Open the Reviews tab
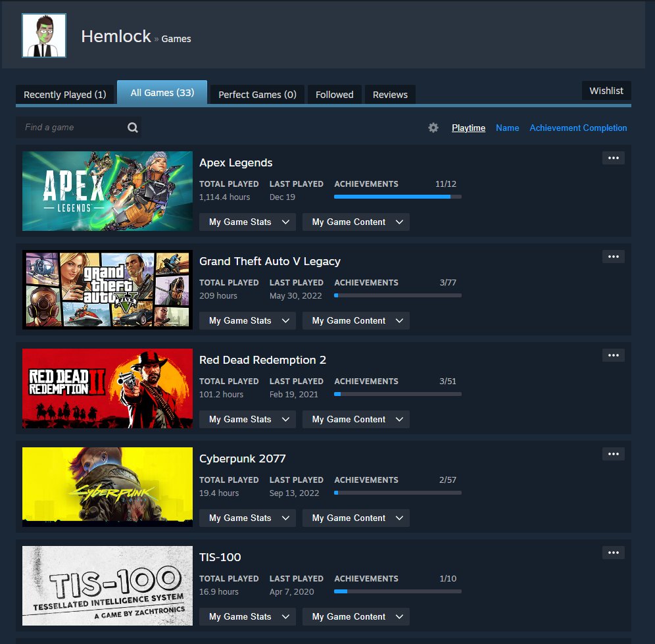The image size is (655, 644). point(390,95)
